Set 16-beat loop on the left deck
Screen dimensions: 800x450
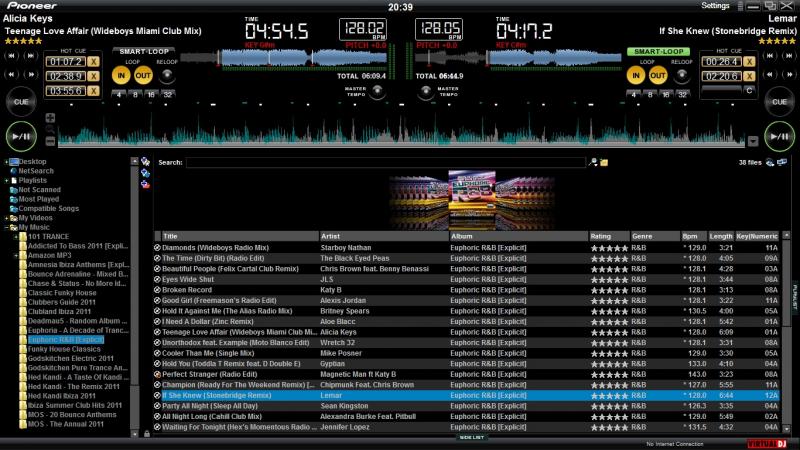151,94
